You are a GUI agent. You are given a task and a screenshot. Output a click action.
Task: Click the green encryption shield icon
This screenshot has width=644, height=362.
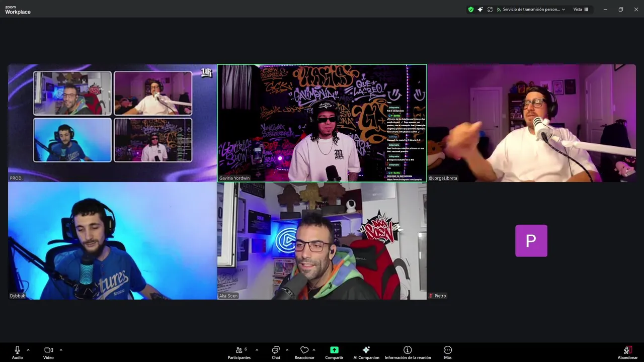471,9
